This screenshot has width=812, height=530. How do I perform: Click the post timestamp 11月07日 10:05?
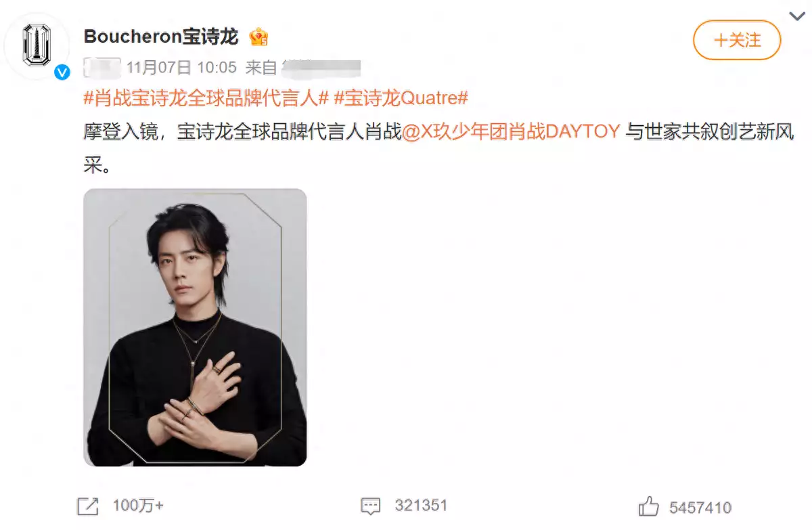coord(181,68)
